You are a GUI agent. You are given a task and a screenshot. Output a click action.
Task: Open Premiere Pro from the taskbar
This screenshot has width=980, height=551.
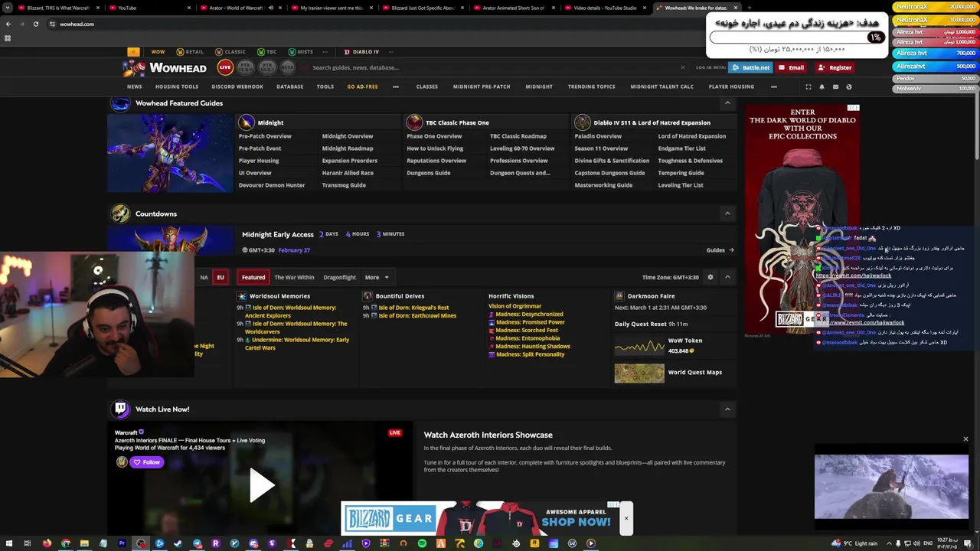122,543
